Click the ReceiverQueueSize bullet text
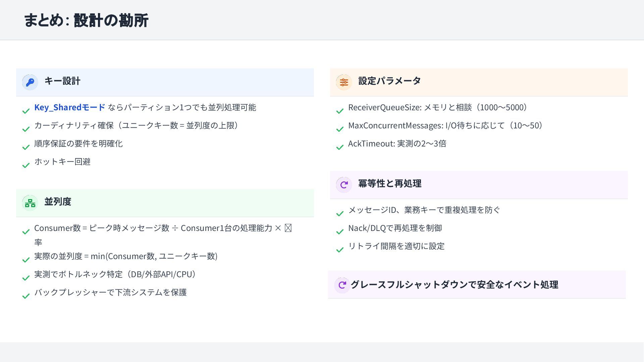The width and height of the screenshot is (644, 362). 438,107
